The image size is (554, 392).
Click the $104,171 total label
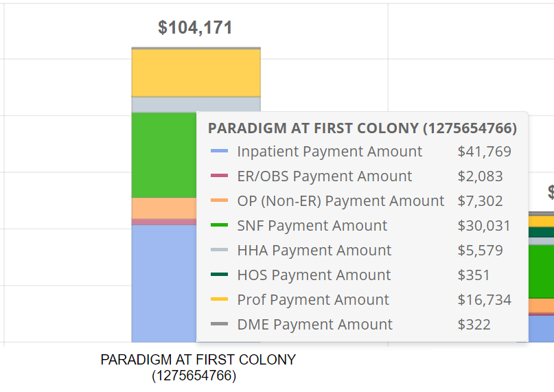(x=195, y=27)
